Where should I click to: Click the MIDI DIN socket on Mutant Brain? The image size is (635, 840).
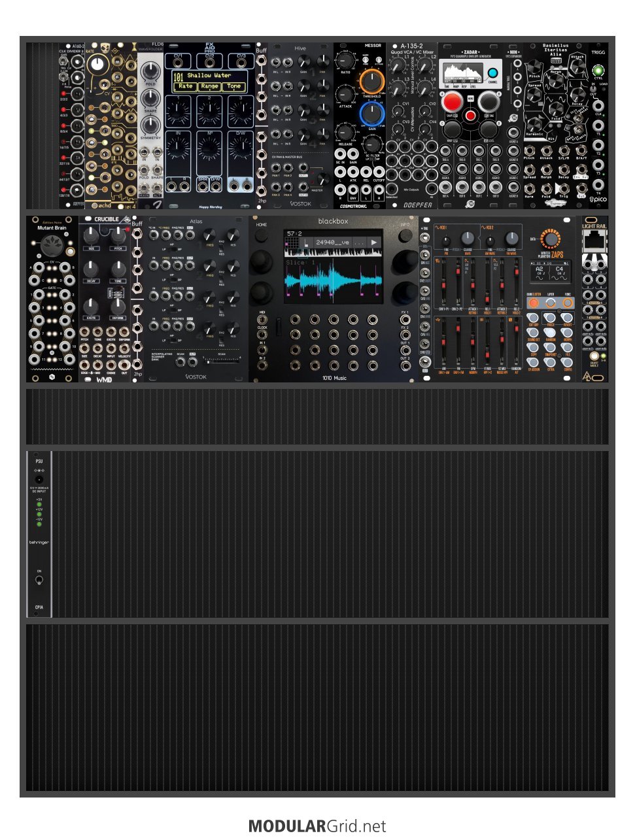tap(52, 246)
